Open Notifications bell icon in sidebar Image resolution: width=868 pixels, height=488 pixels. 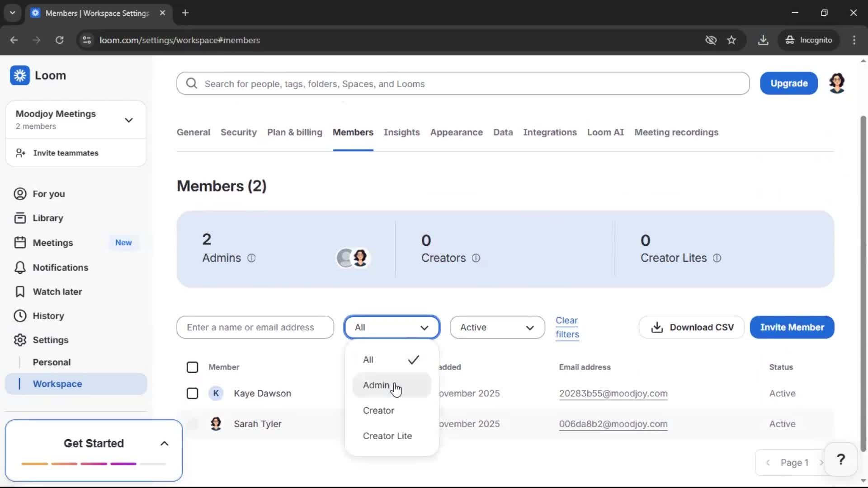click(x=20, y=267)
